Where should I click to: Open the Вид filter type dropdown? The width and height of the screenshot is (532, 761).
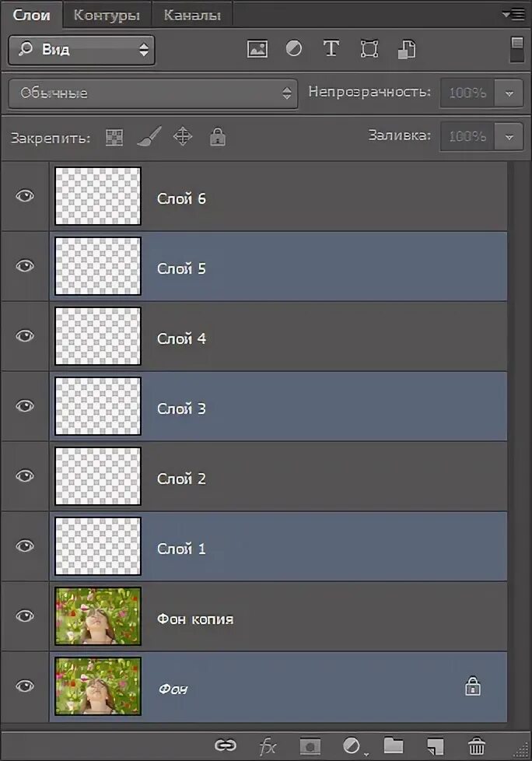tap(82, 50)
